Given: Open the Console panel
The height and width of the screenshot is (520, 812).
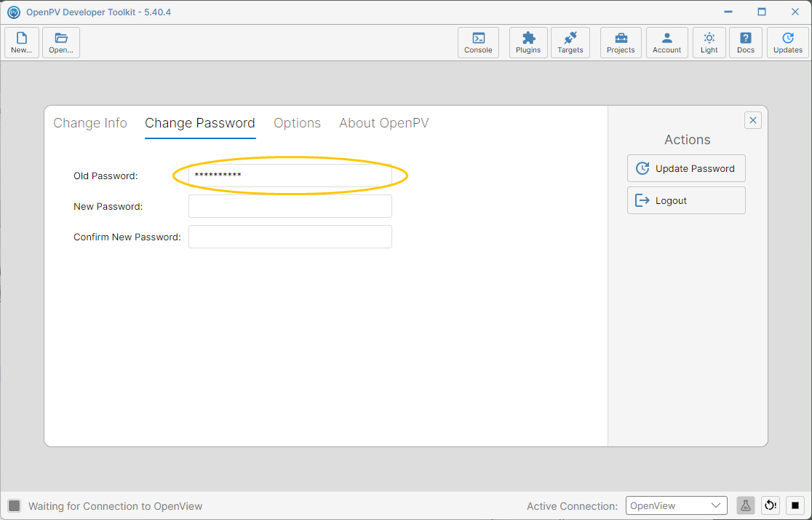Looking at the screenshot, I should click(478, 42).
